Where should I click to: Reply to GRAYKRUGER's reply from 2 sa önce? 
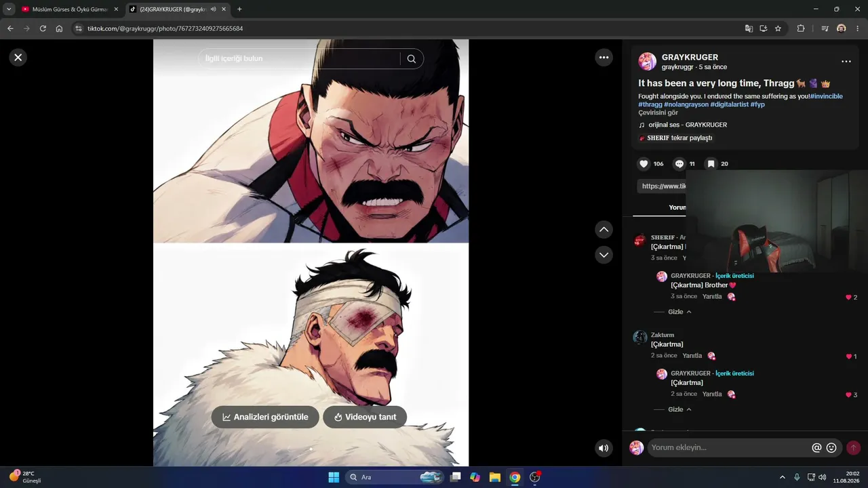coord(712,394)
